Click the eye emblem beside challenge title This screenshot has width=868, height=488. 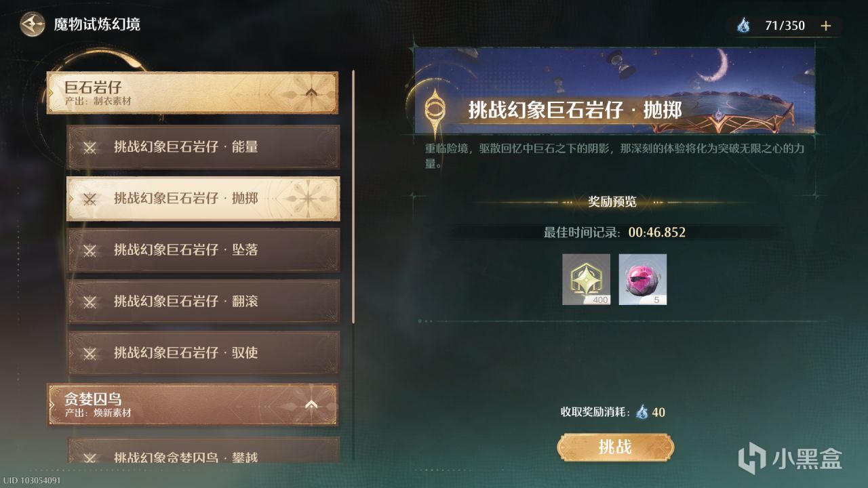(435, 109)
